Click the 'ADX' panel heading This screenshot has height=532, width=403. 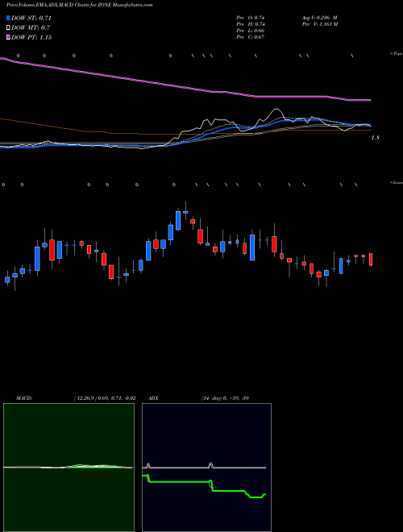(x=153, y=398)
